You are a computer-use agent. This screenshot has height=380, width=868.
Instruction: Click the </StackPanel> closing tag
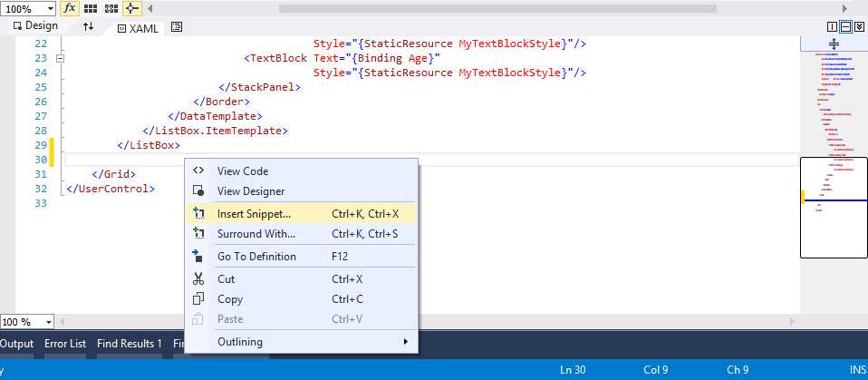260,87
